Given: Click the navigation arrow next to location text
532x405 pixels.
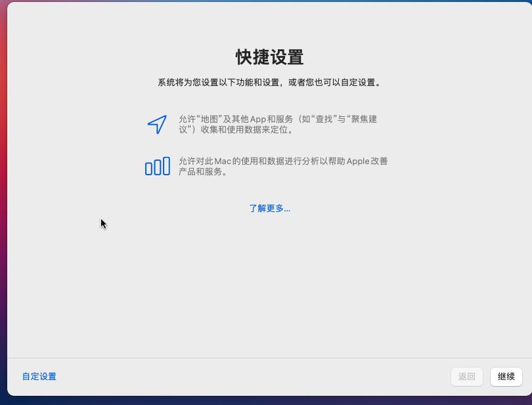Looking at the screenshot, I should [156, 125].
